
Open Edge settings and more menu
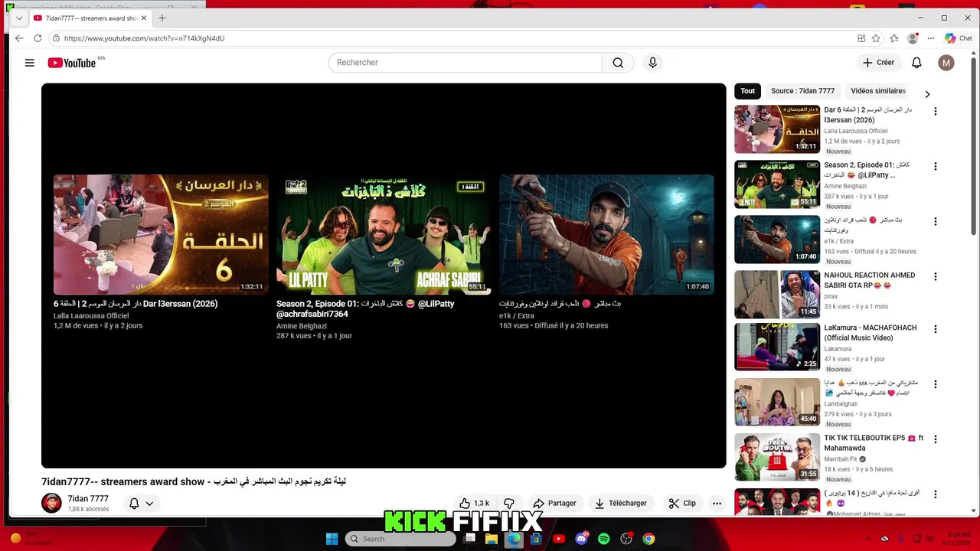pyautogui.click(x=931, y=38)
